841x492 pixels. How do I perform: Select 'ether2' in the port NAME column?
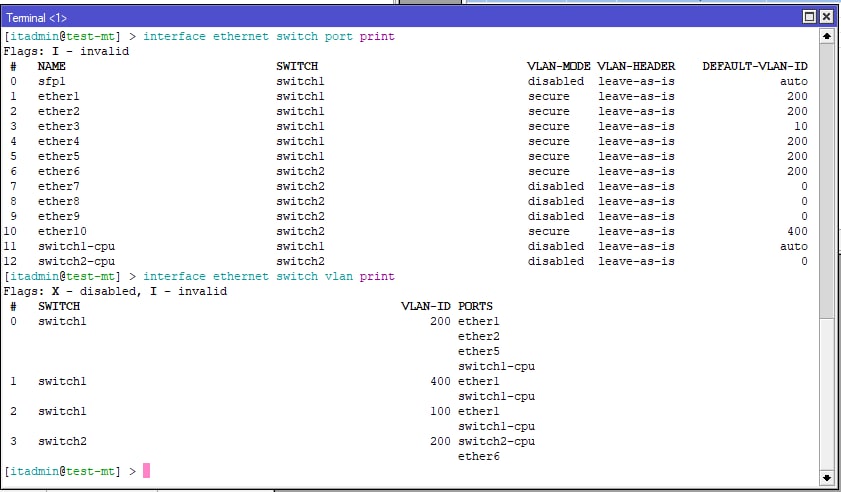tap(58, 112)
